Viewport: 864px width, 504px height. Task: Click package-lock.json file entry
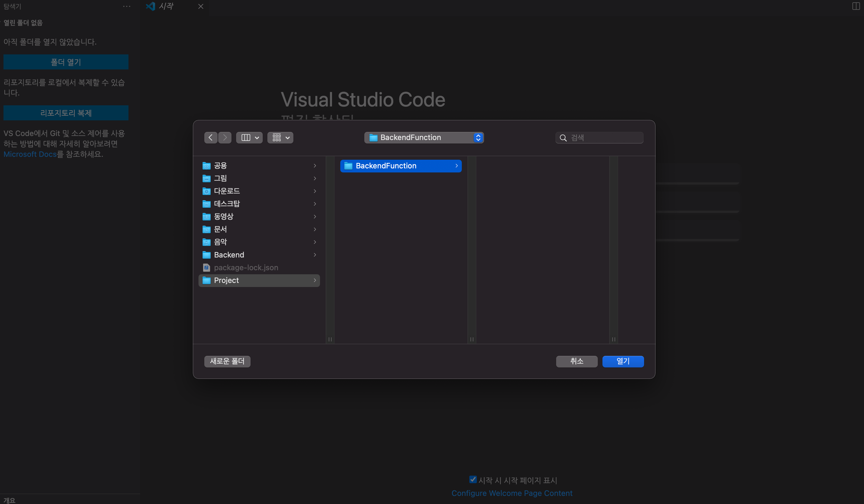259,267
